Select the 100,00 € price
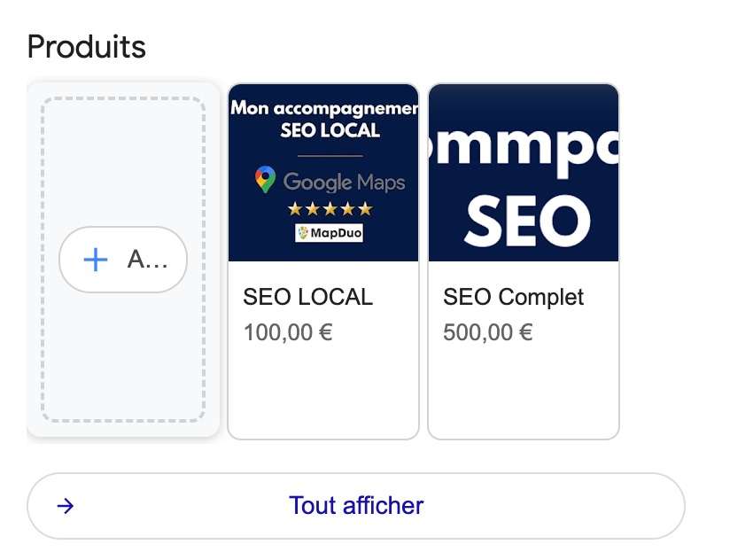The image size is (730, 560). coord(288,332)
